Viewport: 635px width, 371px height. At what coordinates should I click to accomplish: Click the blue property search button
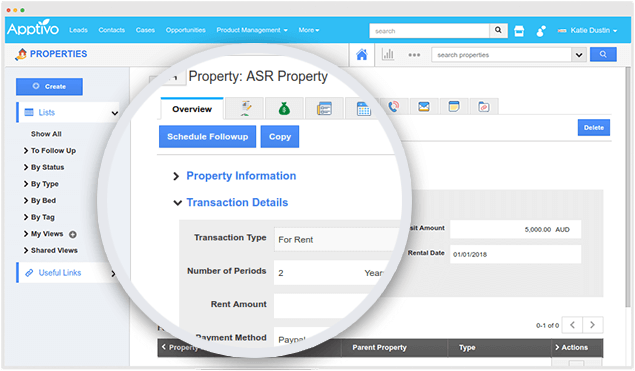coord(603,54)
